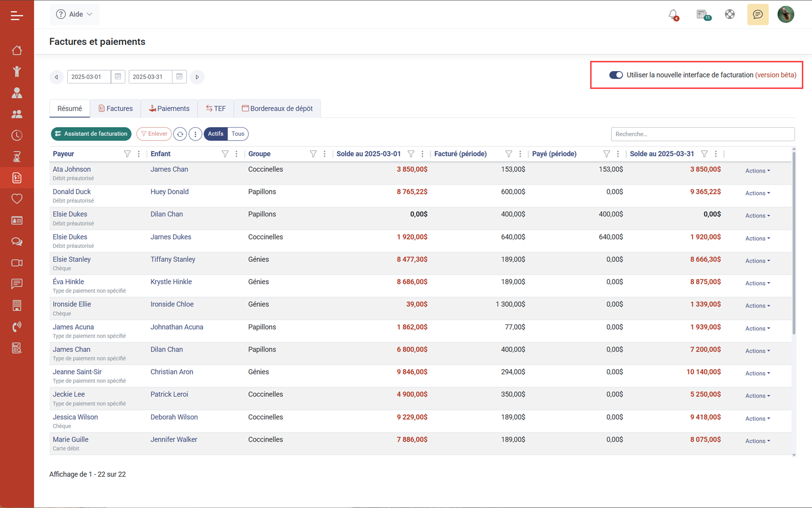The height and width of the screenshot is (508, 812).
Task: Switch to the Factures tab
Action: (116, 109)
